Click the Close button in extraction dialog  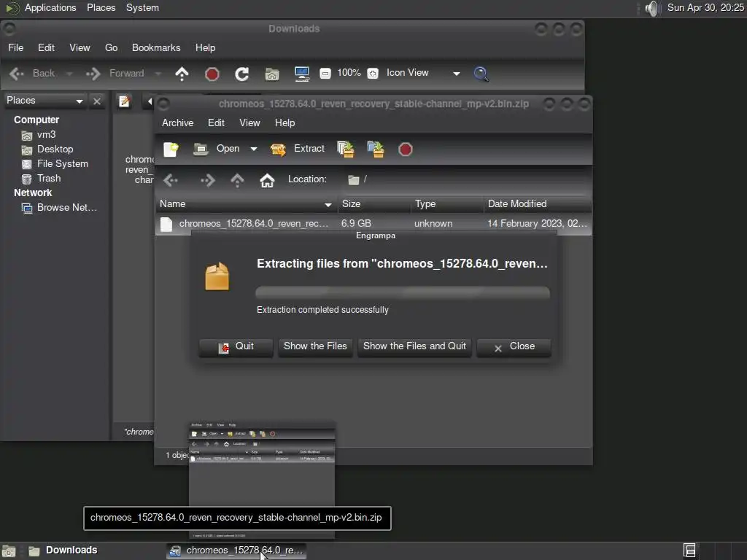pyautogui.click(x=514, y=347)
